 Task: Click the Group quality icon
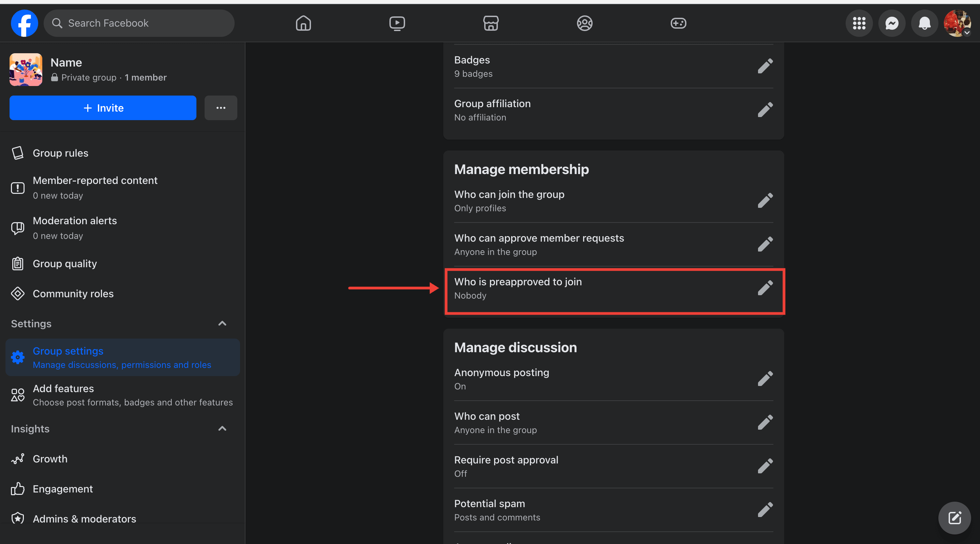[x=18, y=263]
